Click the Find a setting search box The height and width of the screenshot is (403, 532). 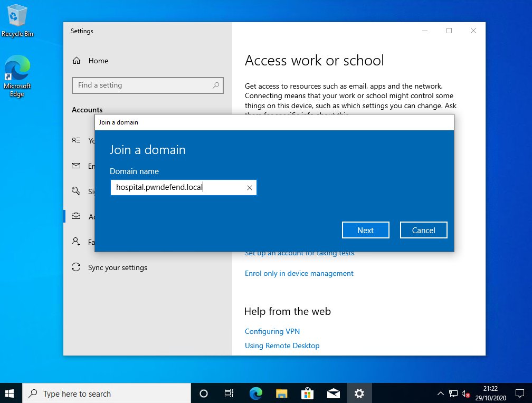(x=148, y=85)
